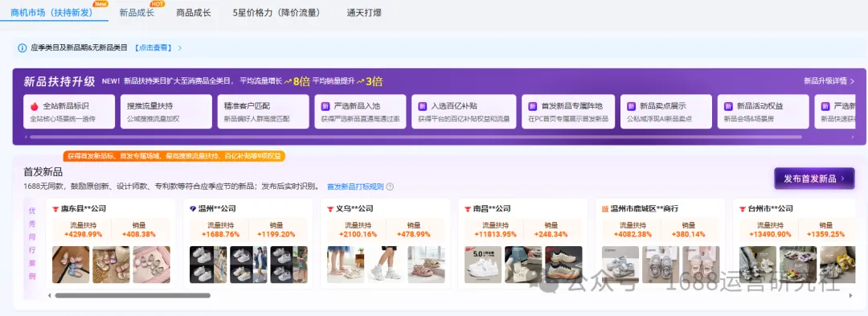This screenshot has width=868, height=316.
Task: Click the 新 badge on 入选百亿补贴 card
Action: coord(423,105)
